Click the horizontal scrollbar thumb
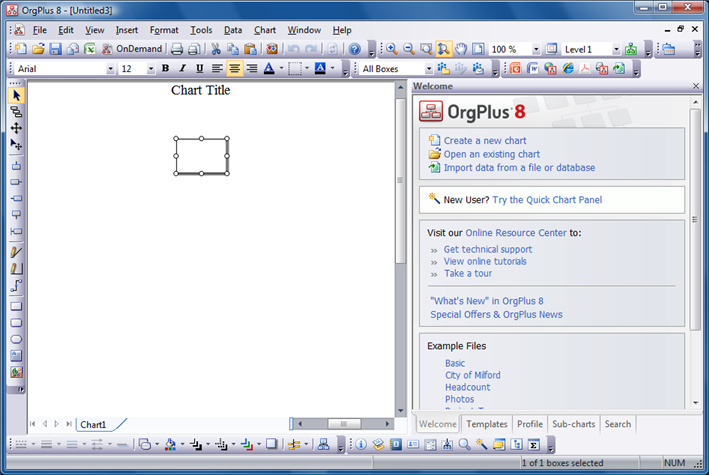This screenshot has height=475, width=709. pos(344,424)
